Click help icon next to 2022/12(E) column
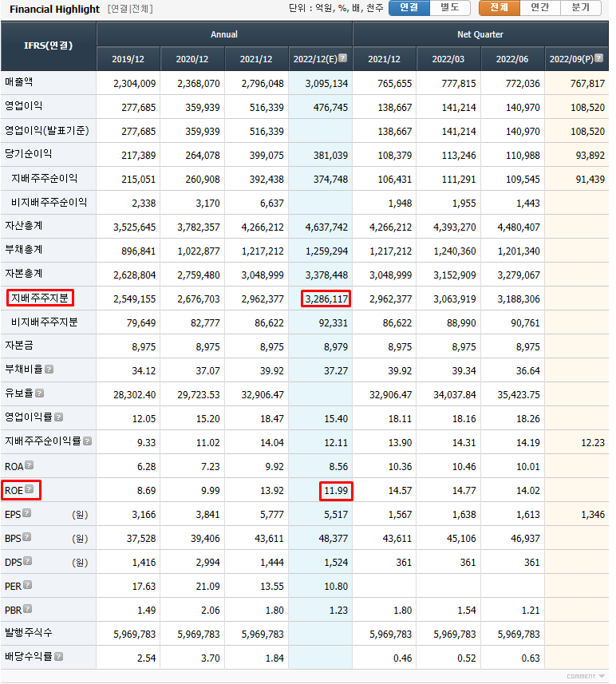 point(343,58)
